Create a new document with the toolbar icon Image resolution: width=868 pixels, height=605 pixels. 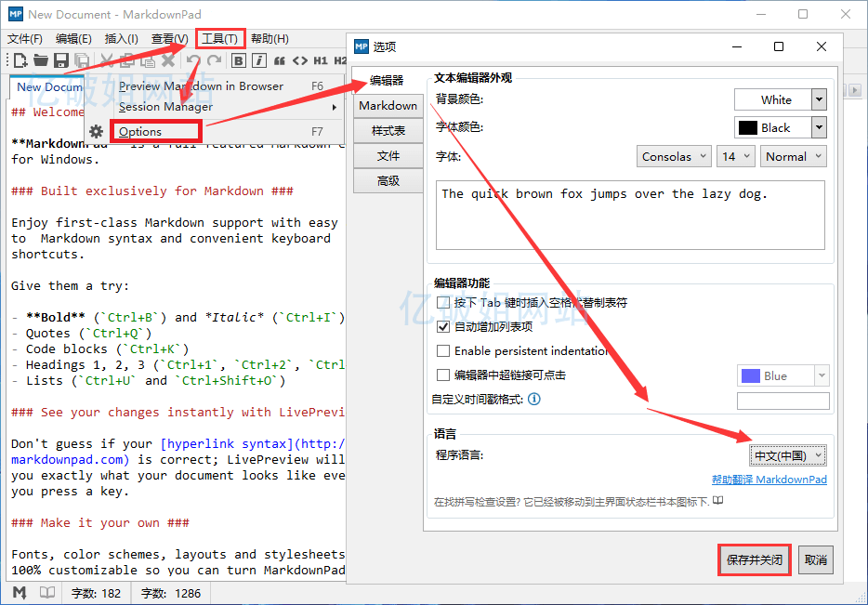pyautogui.click(x=20, y=60)
